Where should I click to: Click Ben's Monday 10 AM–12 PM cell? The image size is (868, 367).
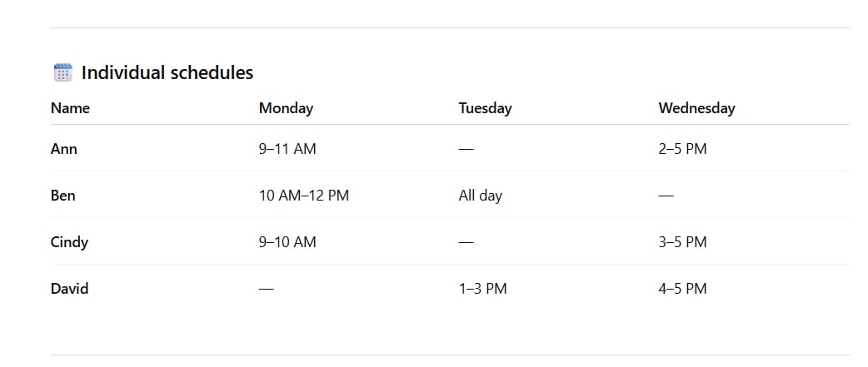tap(304, 195)
